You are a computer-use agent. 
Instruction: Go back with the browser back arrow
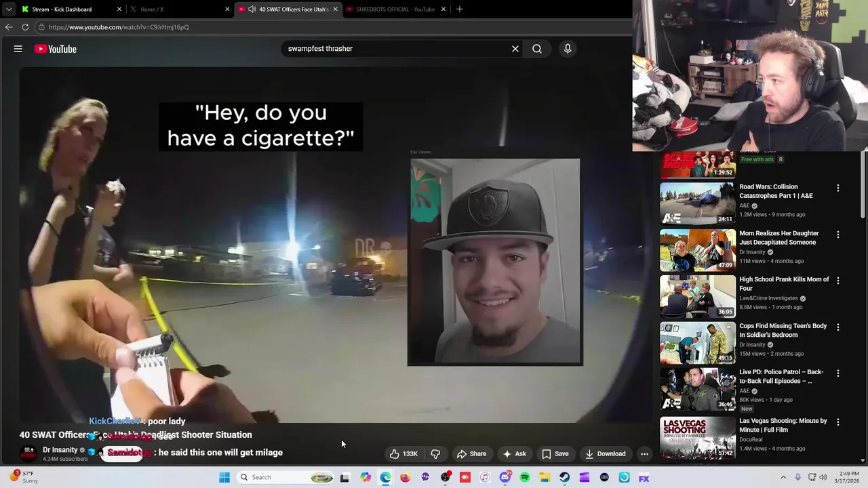pyautogui.click(x=9, y=27)
